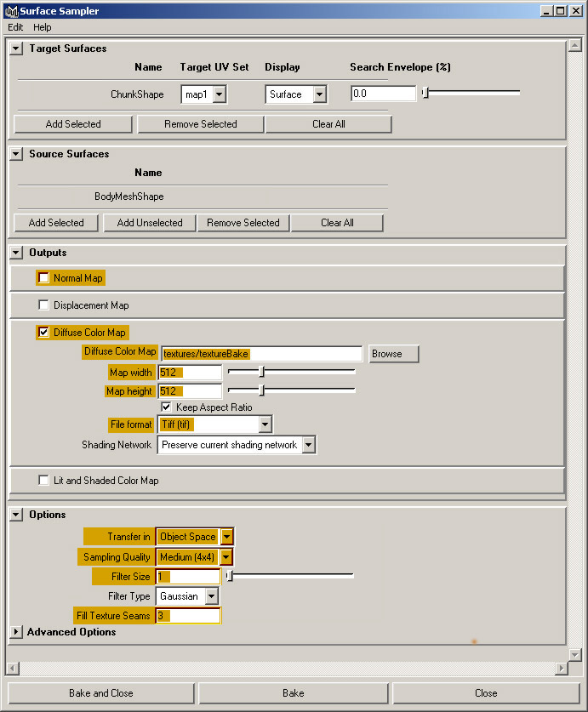
Task: Expand the Advanced Options section
Action: [16, 632]
